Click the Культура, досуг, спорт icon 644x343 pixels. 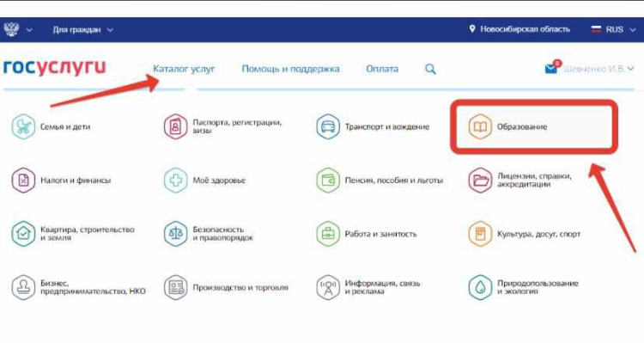tap(480, 234)
